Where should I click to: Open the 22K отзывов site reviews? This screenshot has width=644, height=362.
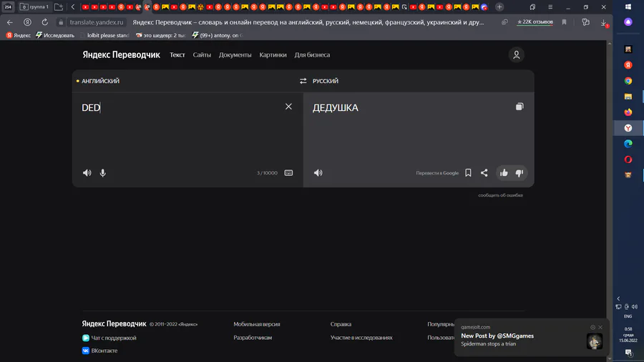(x=535, y=21)
